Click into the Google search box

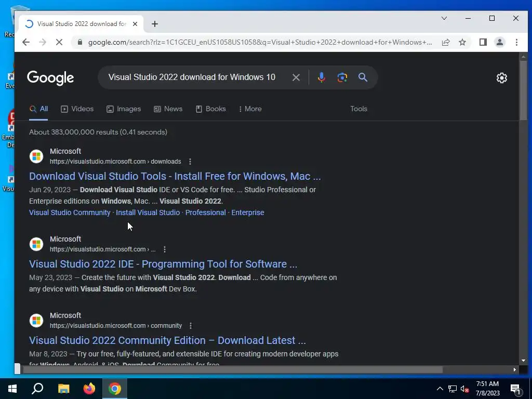[x=192, y=77]
